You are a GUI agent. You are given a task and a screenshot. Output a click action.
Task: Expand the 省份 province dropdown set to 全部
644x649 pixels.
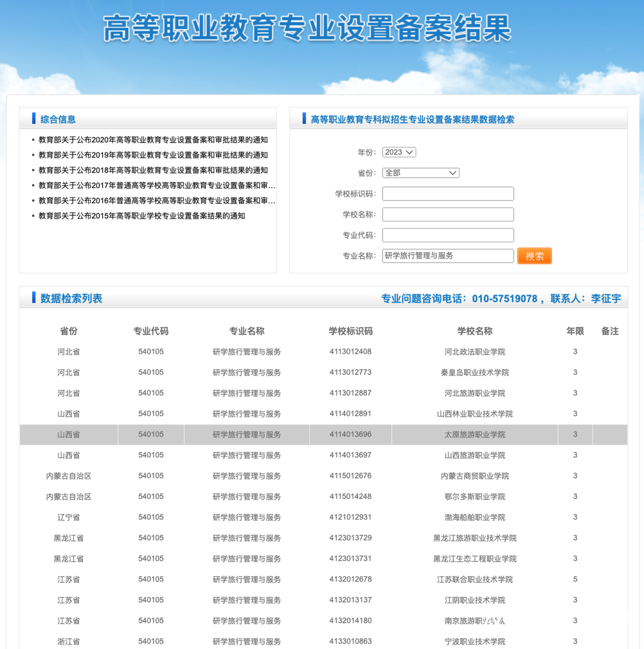click(420, 172)
